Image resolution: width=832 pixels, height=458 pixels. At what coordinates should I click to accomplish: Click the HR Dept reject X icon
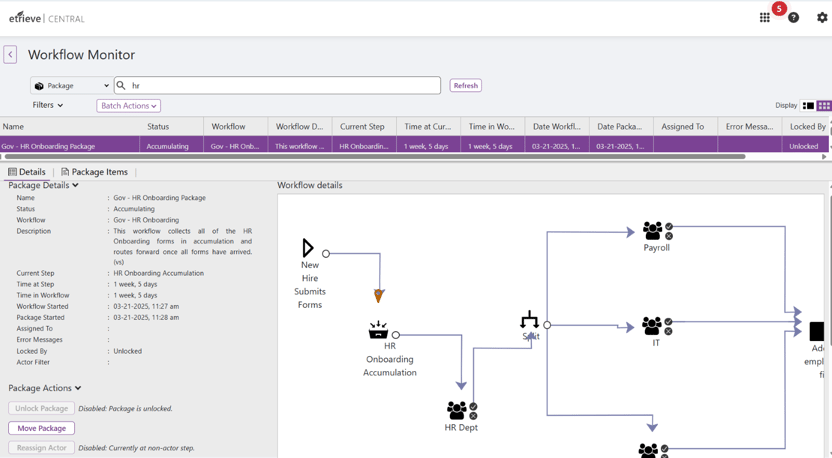[473, 416]
